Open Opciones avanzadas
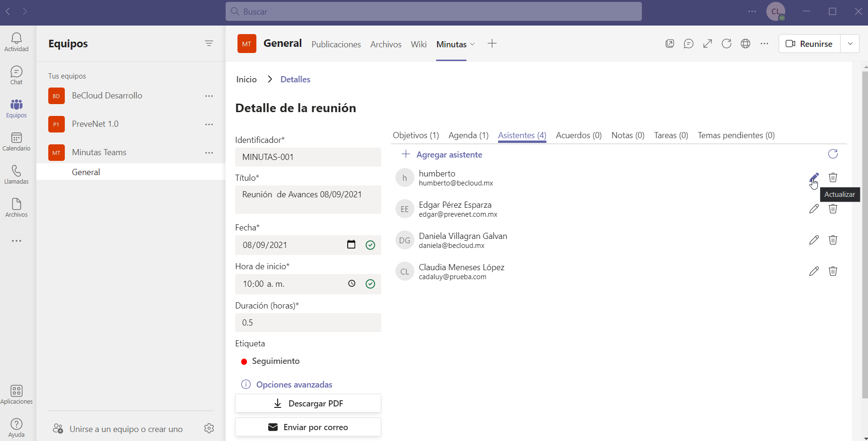The height and width of the screenshot is (441, 868). click(287, 384)
